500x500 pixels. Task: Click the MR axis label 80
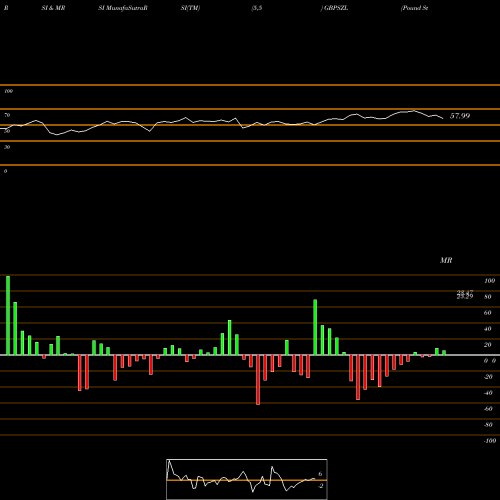(488, 297)
